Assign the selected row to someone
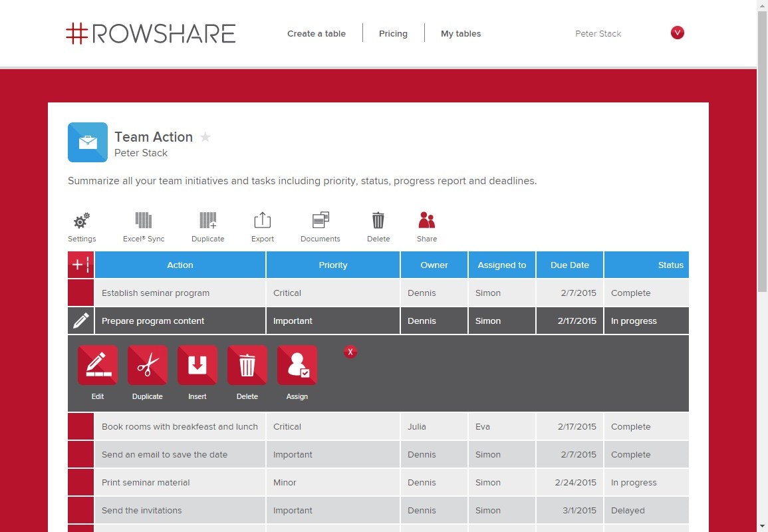This screenshot has height=532, width=768. pos(297,364)
